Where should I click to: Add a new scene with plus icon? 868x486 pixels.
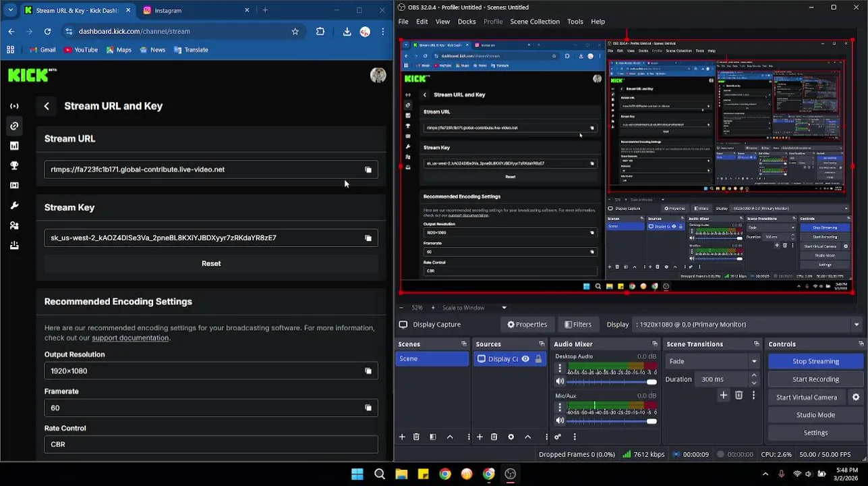(x=402, y=437)
